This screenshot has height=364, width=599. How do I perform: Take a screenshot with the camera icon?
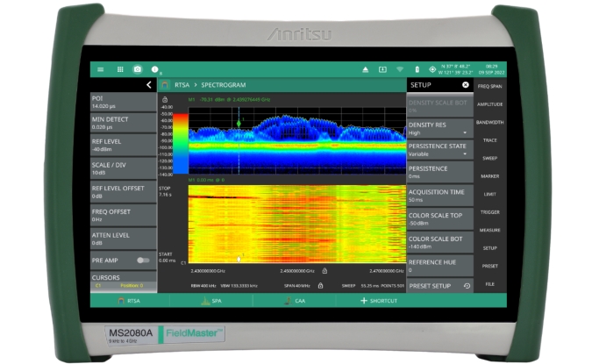(137, 69)
